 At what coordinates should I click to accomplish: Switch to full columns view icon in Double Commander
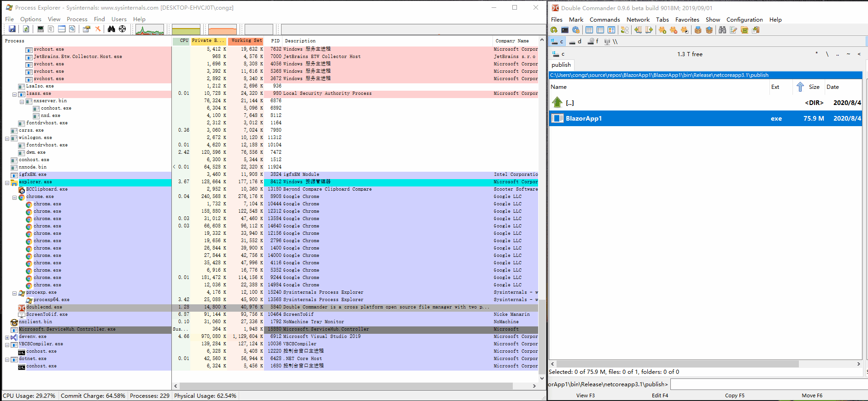pos(600,30)
